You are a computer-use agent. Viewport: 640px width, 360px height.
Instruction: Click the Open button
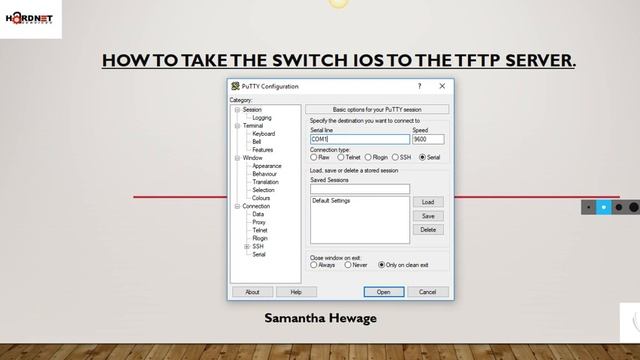384,292
